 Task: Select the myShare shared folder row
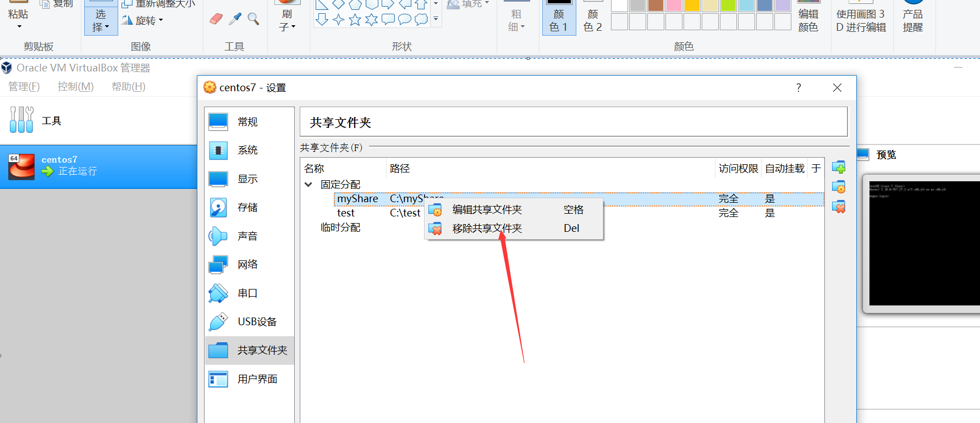[579, 198]
